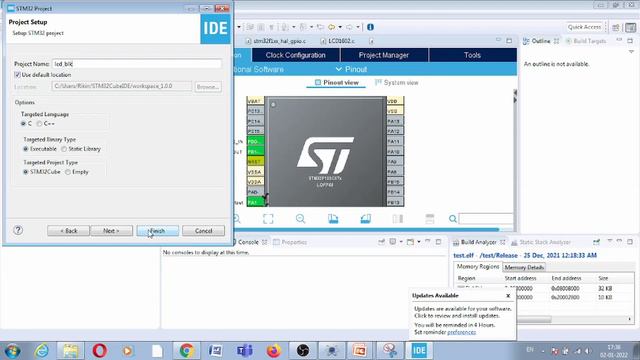Click the current perspective icon beside Open Perspective
The width and height of the screenshot is (640, 360).
(x=631, y=27)
